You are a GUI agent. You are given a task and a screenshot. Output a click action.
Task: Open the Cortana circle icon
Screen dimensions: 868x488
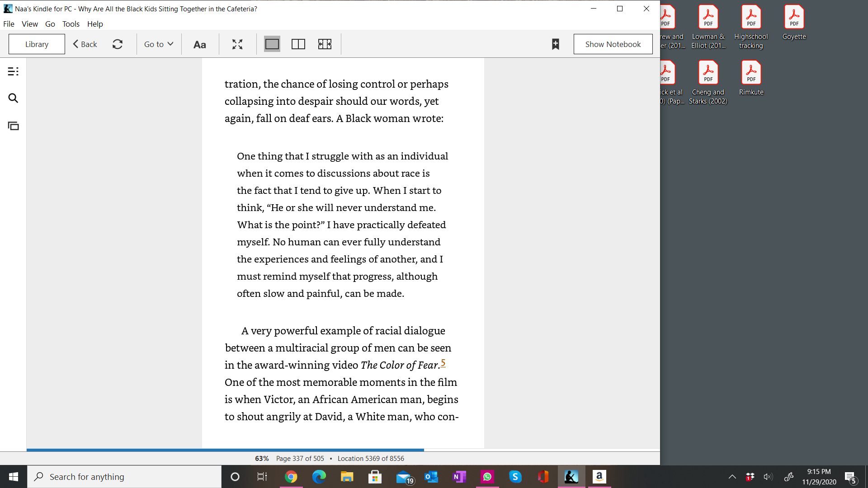pyautogui.click(x=235, y=477)
